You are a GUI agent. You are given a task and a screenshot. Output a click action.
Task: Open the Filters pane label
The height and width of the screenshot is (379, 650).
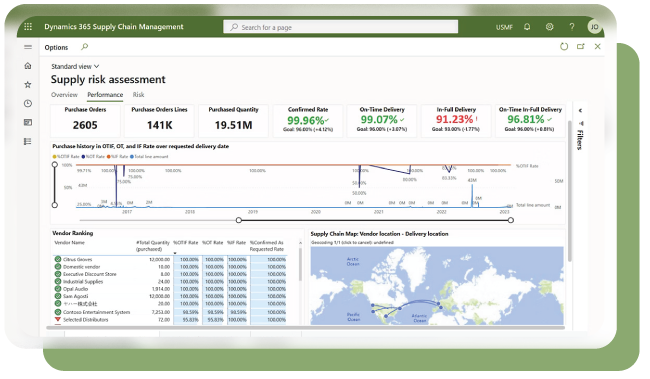click(x=580, y=139)
